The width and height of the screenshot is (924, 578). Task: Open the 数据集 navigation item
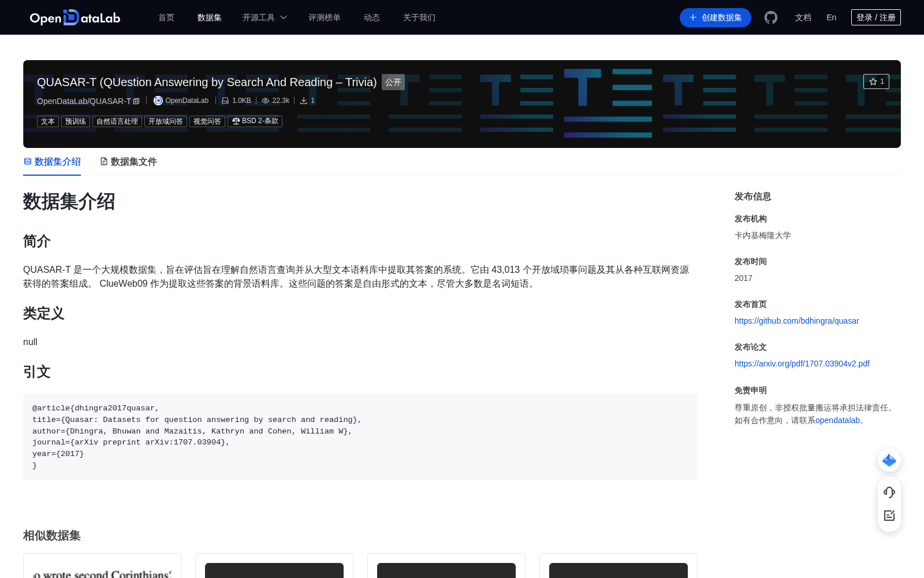tap(210, 17)
